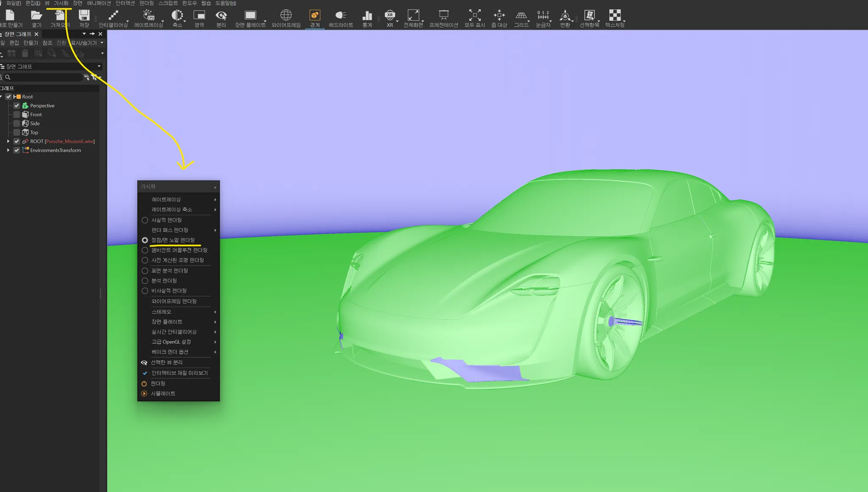Click the 시뮬레이트 entry in visualization menu
Viewport: 868px width, 492px height.
[x=163, y=393]
